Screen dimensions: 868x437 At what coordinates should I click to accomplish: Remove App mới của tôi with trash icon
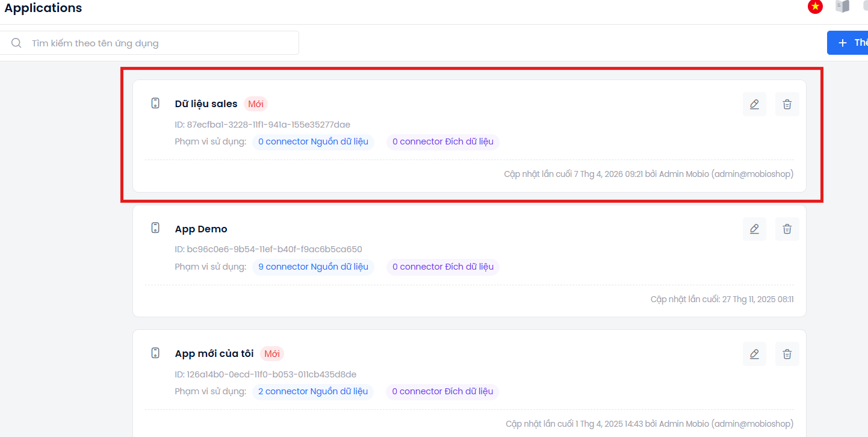point(787,354)
